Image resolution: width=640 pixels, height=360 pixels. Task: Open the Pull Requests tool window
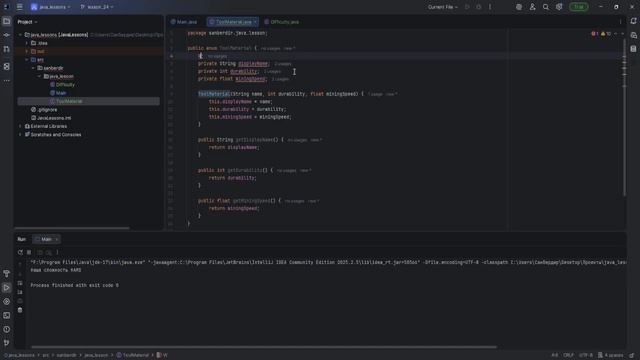point(7,49)
